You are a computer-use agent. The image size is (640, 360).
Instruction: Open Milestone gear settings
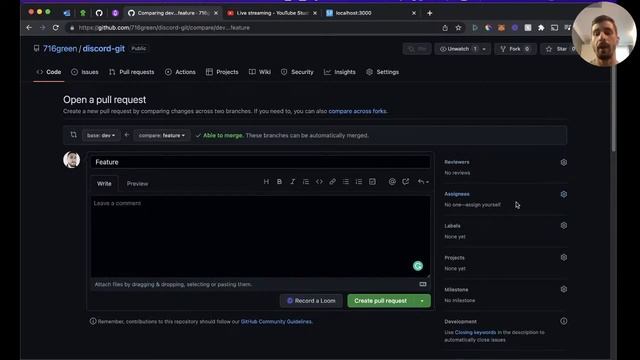(564, 289)
